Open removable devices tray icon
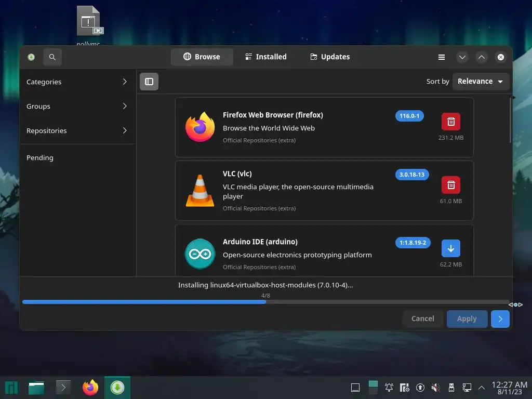This screenshot has width=532, height=399. [x=451, y=388]
